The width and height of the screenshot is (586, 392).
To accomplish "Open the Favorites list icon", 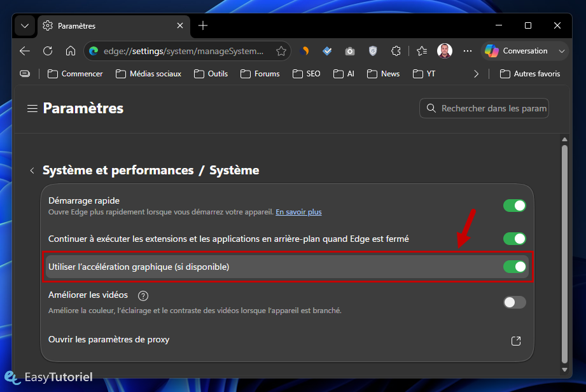I will coord(422,51).
